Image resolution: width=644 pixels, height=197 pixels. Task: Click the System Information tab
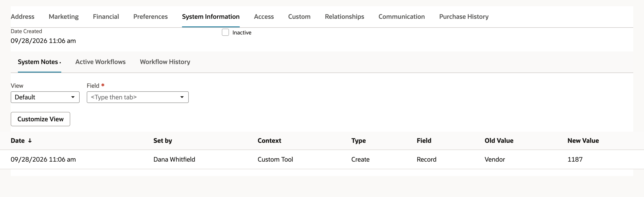click(x=211, y=17)
